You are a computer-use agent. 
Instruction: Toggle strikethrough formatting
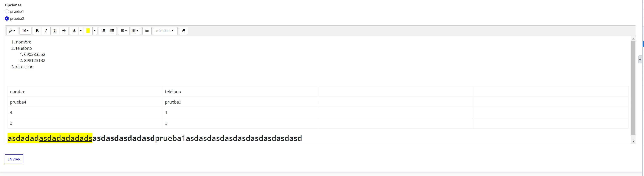(64, 31)
